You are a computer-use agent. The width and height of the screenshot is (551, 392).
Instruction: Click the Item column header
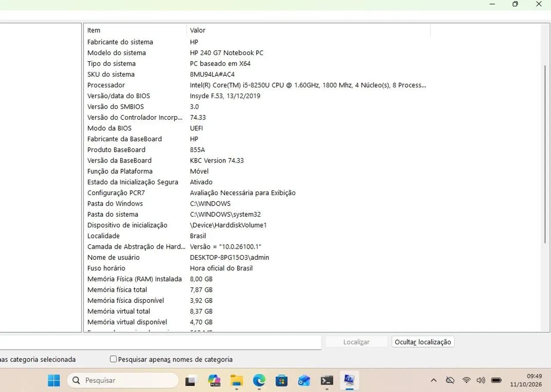click(x=135, y=30)
